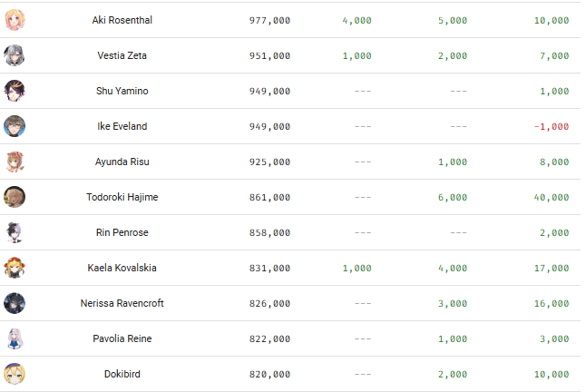Open Todoroki Hajime's avatar picture
Image resolution: width=586 pixels, height=392 pixels.
click(15, 197)
